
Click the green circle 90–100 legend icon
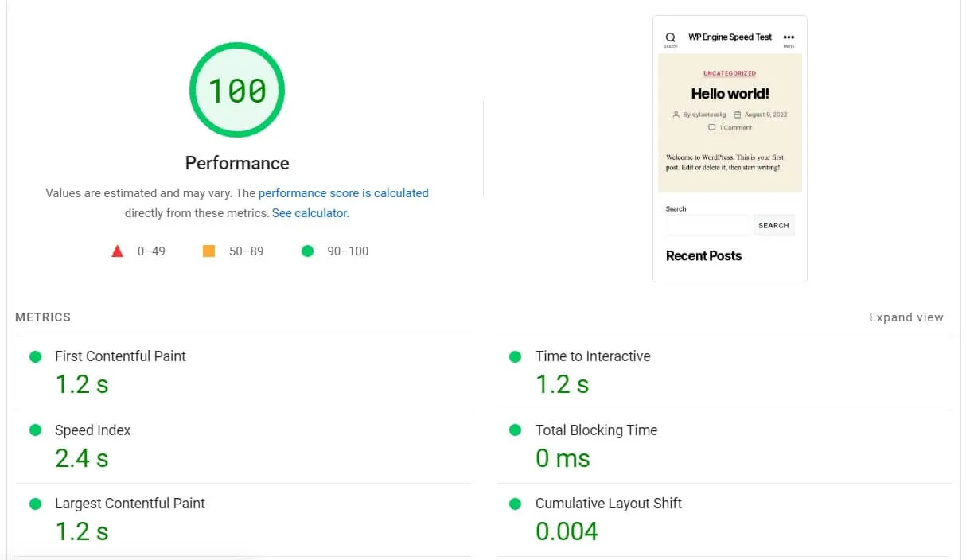pyautogui.click(x=308, y=251)
